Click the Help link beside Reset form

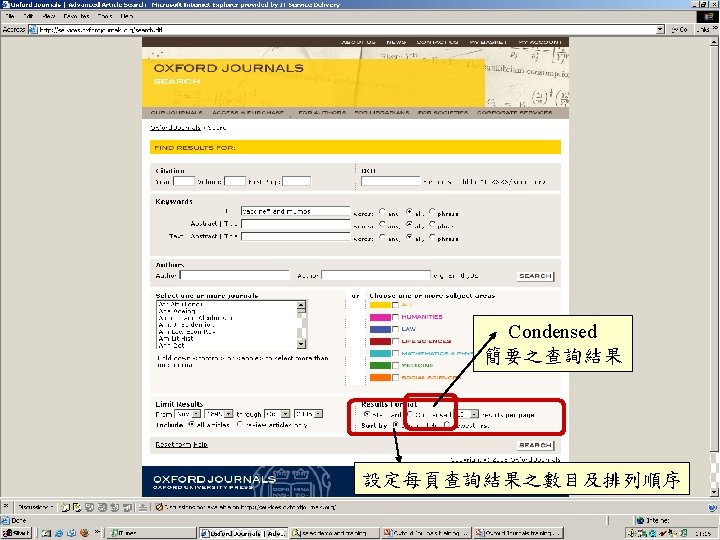click(200, 444)
